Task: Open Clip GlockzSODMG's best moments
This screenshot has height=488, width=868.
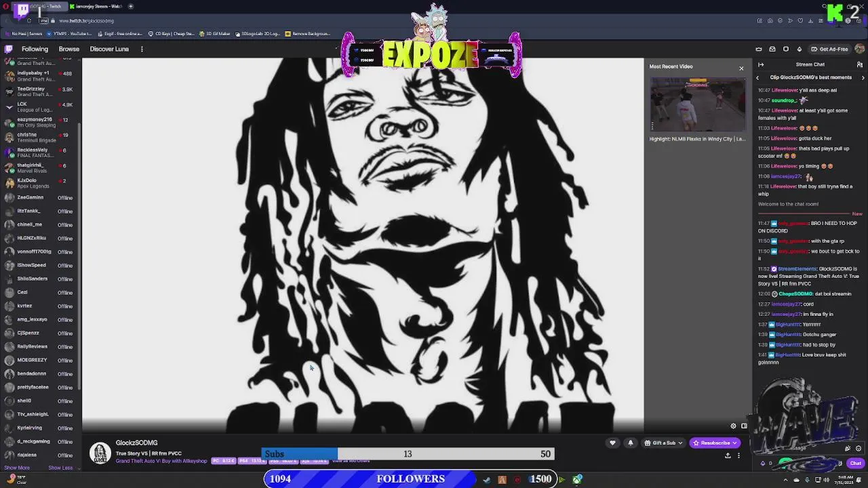Action: pos(810,77)
